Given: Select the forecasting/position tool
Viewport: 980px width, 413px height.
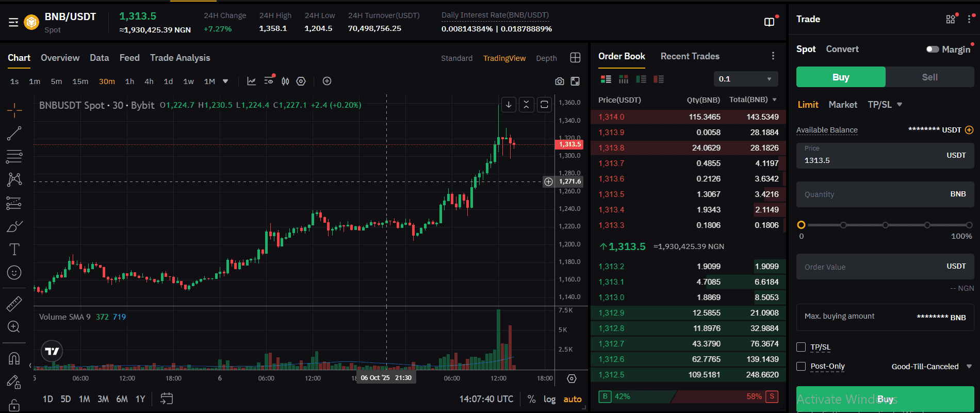Looking at the screenshot, I should coord(14,203).
